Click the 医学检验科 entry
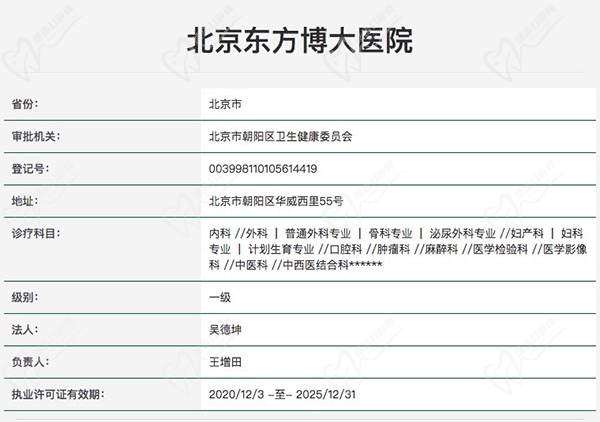Screen dimensions: 600x422 point(500,249)
